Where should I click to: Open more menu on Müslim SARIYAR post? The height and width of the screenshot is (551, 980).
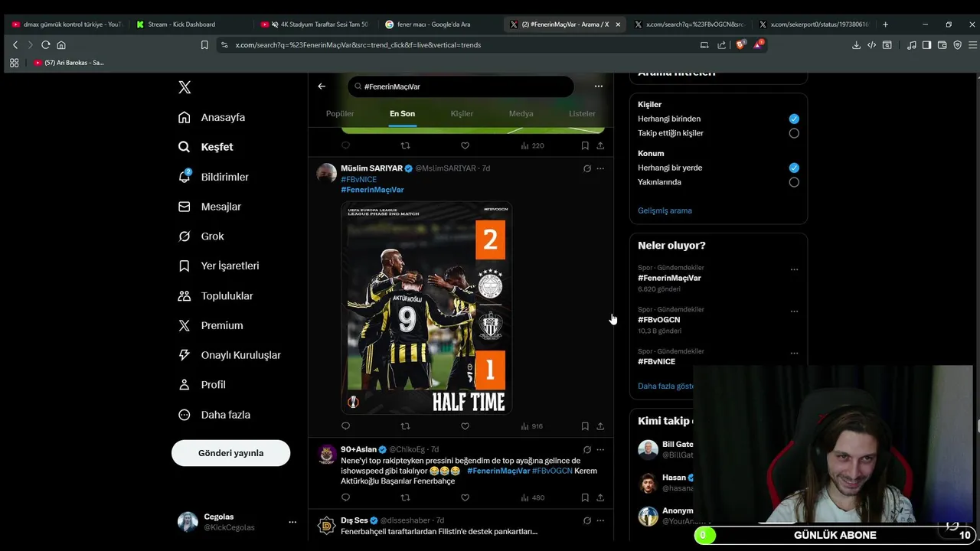tap(600, 168)
